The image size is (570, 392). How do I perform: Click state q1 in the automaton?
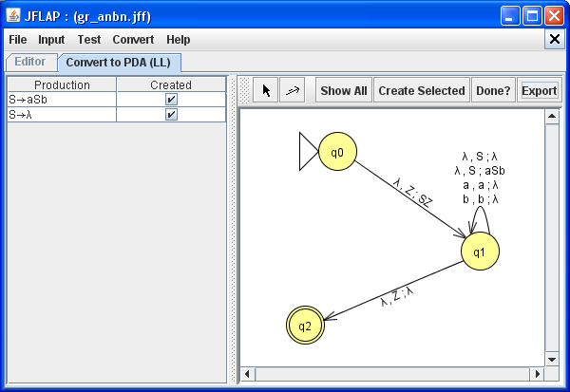[x=480, y=252]
